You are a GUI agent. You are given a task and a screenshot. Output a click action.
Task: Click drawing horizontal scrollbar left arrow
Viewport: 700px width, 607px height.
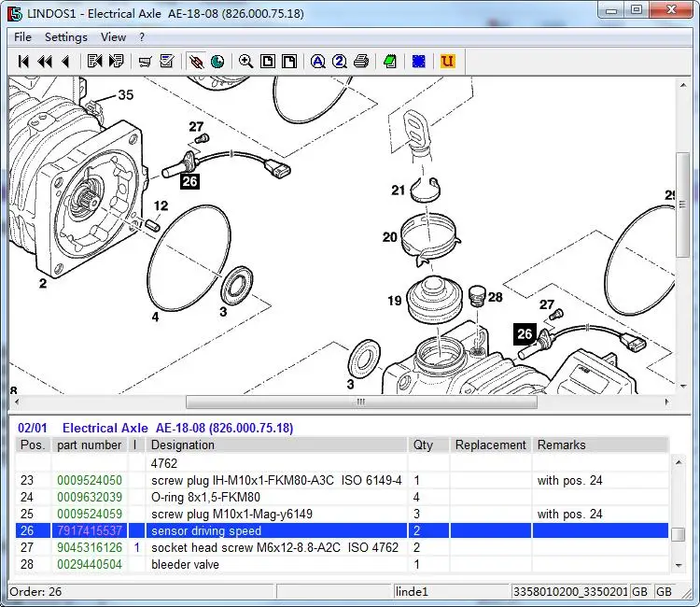pyautogui.click(x=17, y=402)
